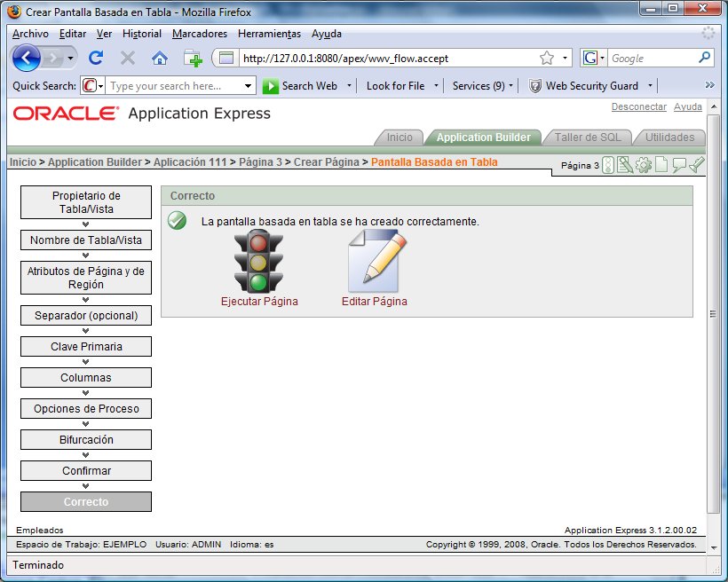
Task: Click the URL address bar field
Action: 389,58
